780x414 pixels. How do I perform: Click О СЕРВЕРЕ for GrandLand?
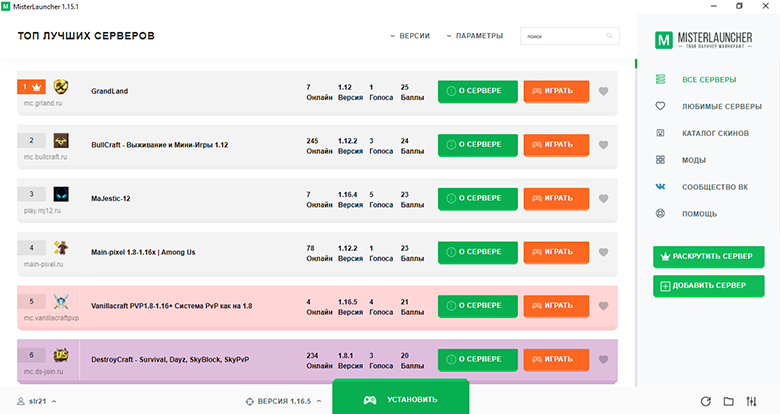[478, 91]
